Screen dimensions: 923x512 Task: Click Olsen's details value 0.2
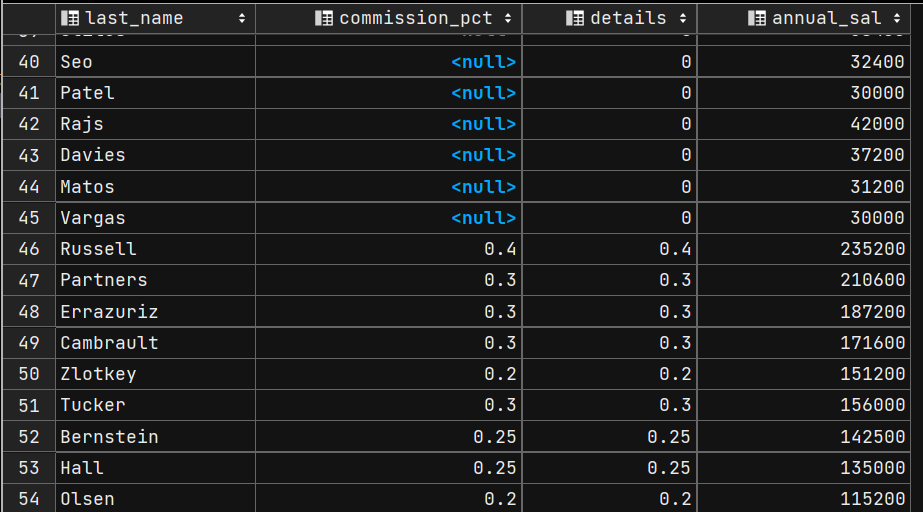609,498
